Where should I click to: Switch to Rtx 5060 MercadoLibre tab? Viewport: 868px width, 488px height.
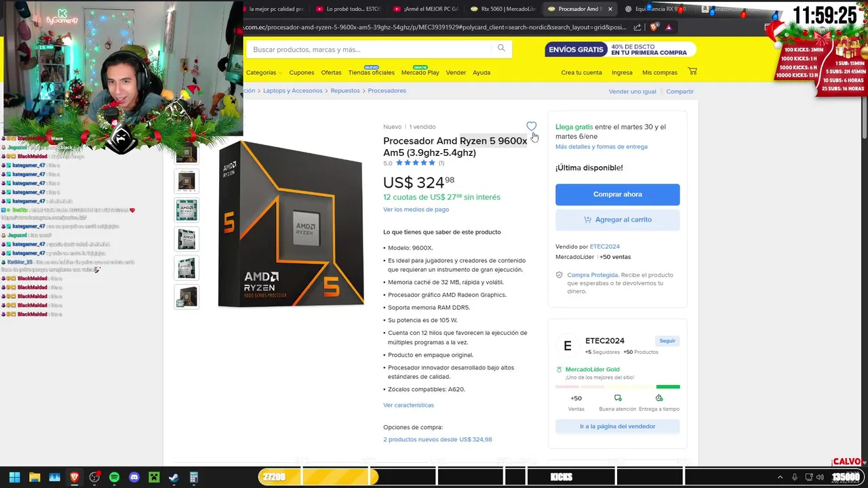coord(503,9)
